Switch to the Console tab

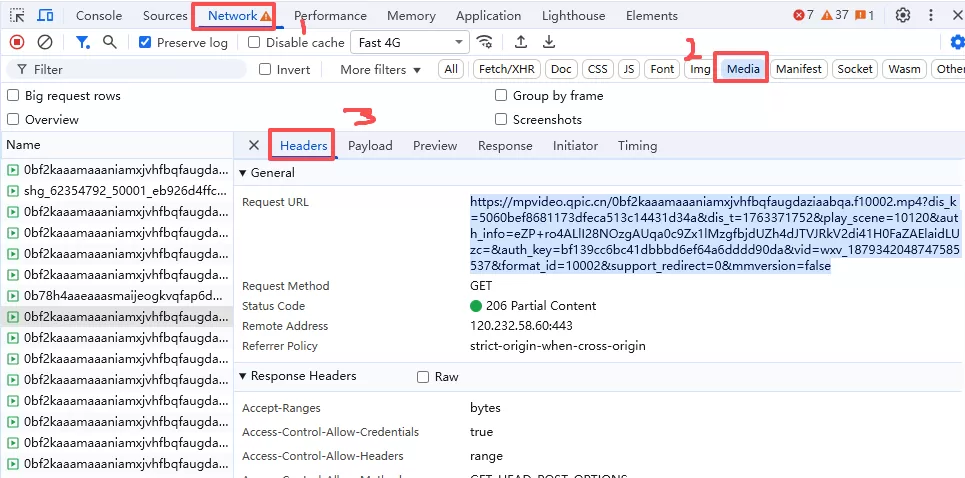[99, 16]
